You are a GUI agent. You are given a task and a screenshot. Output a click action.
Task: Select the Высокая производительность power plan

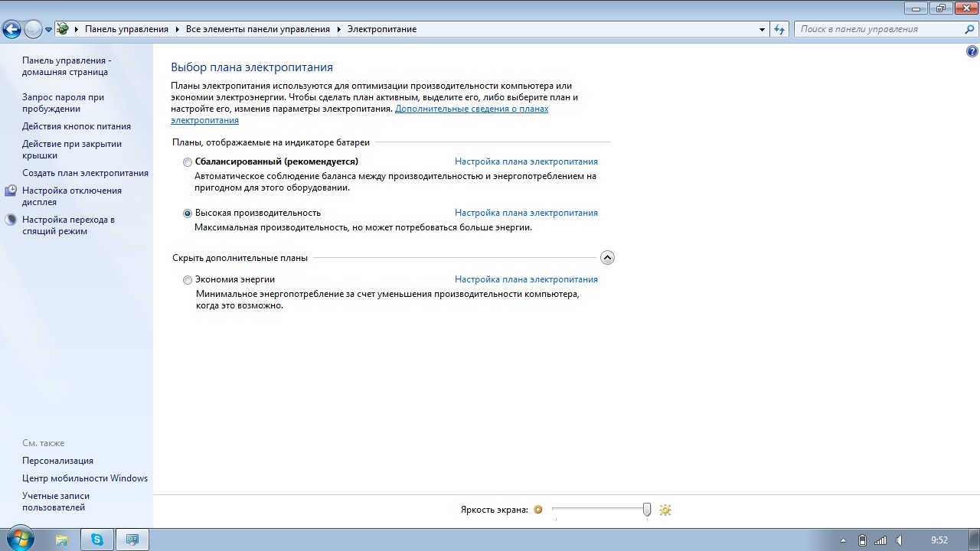(188, 214)
